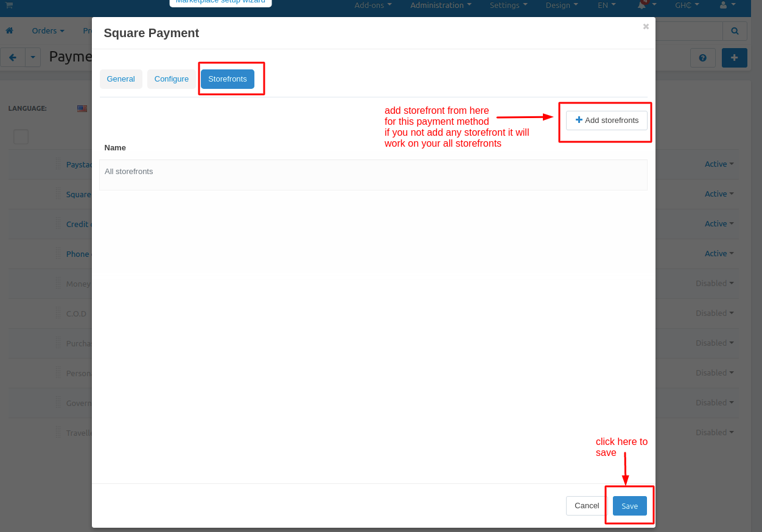Click the search magnifier icon button
Screen dimensions: 762x532
pyautogui.click(x=735, y=30)
